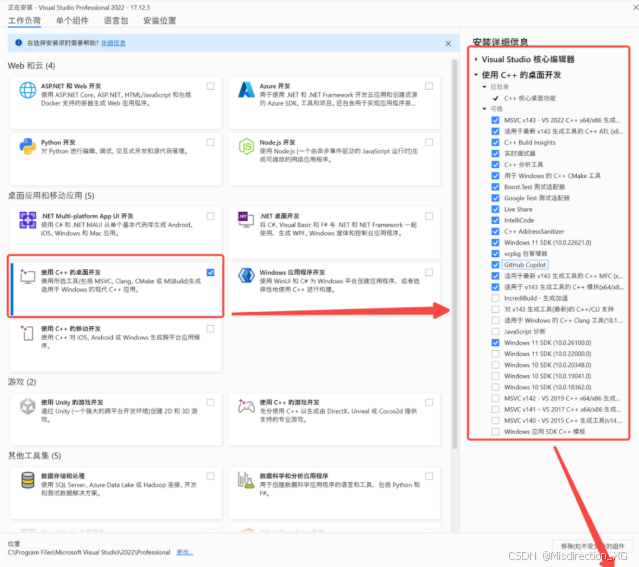Uncheck the Live Share component
This screenshot has height=567, width=639.
[495, 209]
